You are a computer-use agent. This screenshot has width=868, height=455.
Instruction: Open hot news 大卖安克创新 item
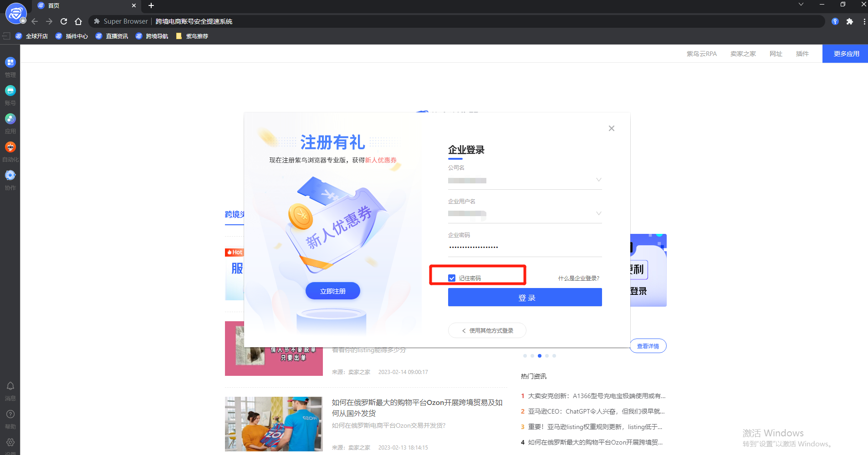point(597,396)
